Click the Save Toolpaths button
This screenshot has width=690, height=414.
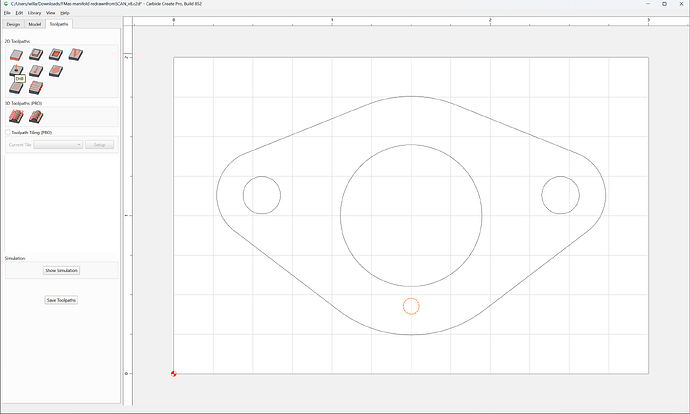click(61, 300)
